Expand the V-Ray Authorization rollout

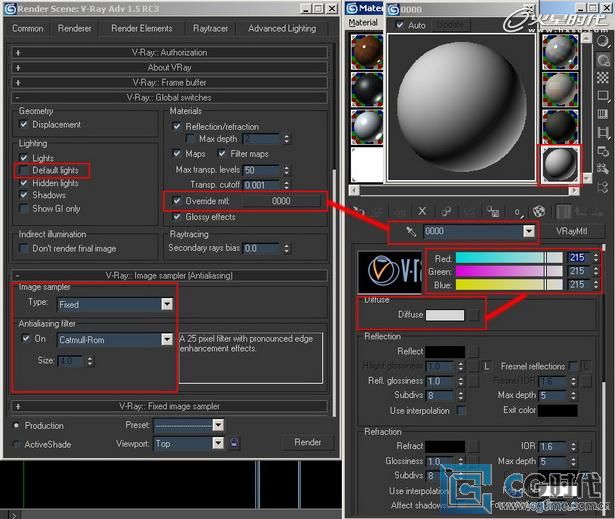169,53
